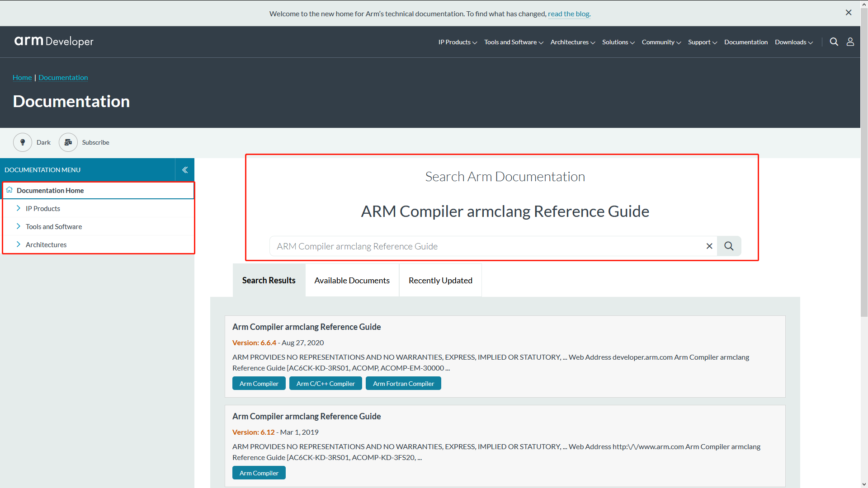Image resolution: width=868 pixels, height=488 pixels.
Task: Click Arm Compiler tag under version 6.6.4
Action: click(x=259, y=383)
